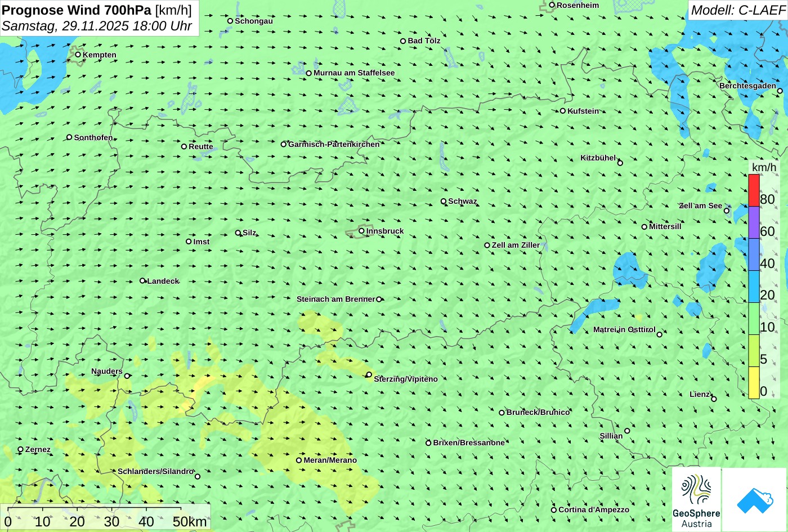Click the Rosenheim city marker
This screenshot has height=532, width=788.
pos(552,5)
